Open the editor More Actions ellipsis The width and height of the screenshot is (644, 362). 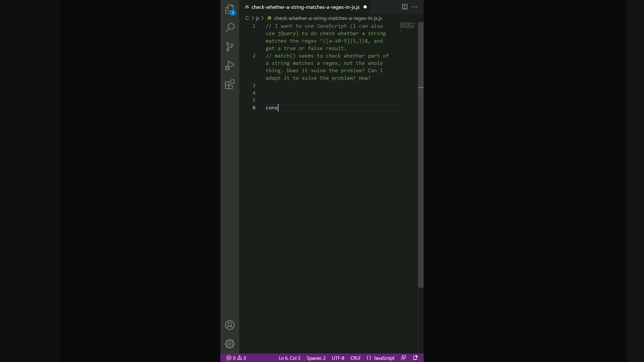pyautogui.click(x=415, y=7)
